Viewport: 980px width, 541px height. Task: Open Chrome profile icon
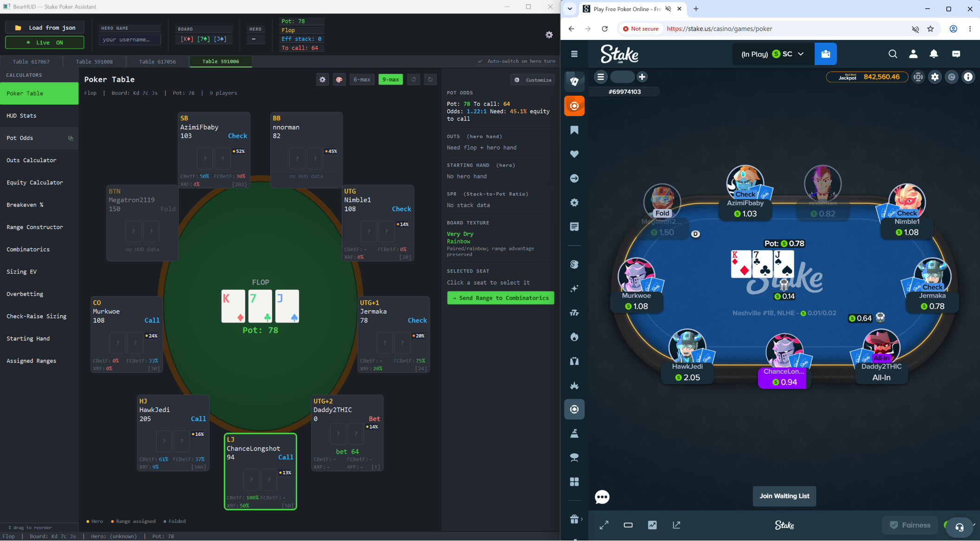pos(953,29)
